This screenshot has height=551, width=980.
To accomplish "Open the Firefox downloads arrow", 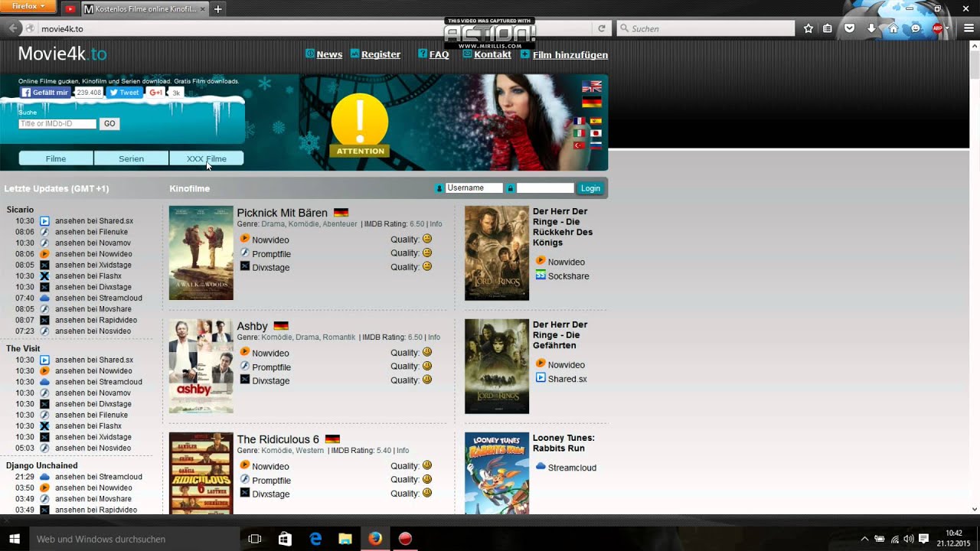I will [871, 28].
